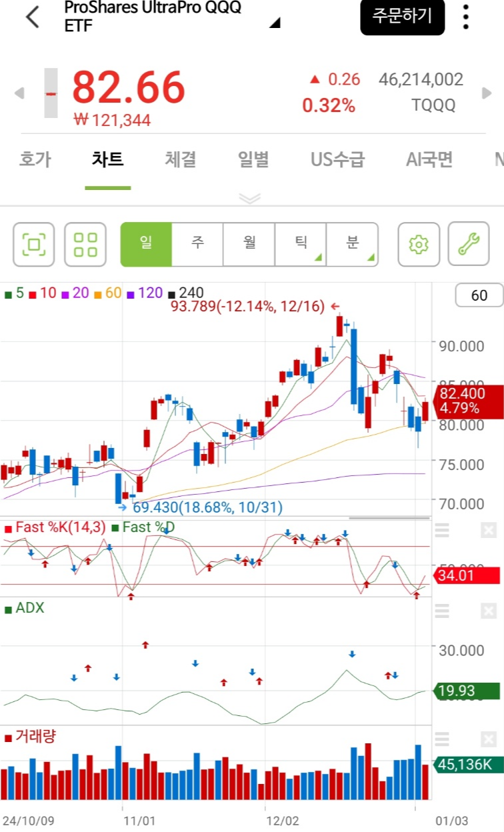The width and height of the screenshot is (504, 832).
Task: Select the 차트 tab
Action: (x=107, y=159)
